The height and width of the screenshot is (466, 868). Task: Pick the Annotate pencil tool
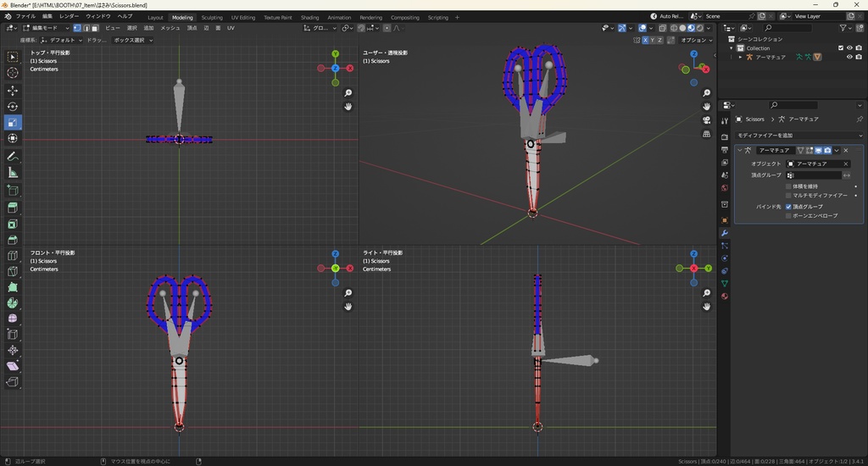13,157
